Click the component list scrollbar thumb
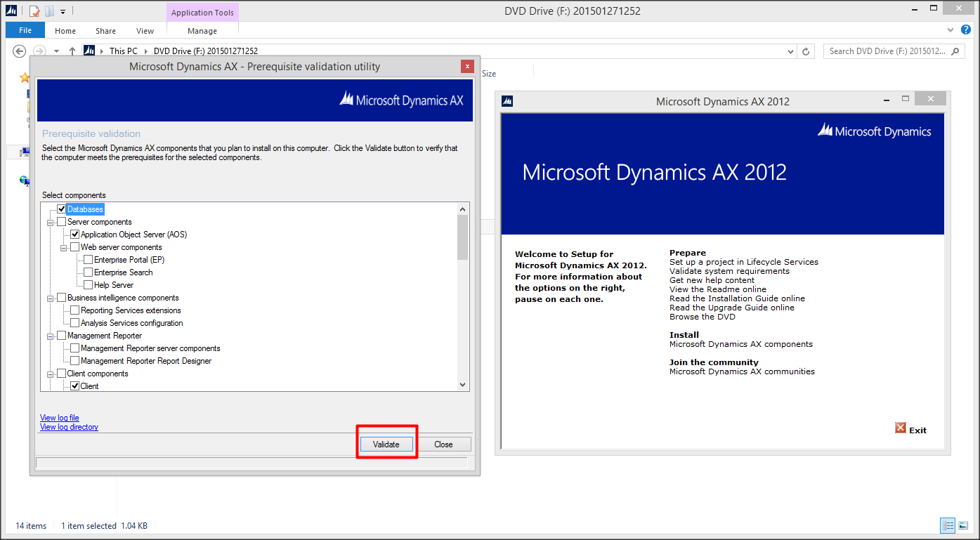Viewport: 980px width, 540px height. coord(462,237)
